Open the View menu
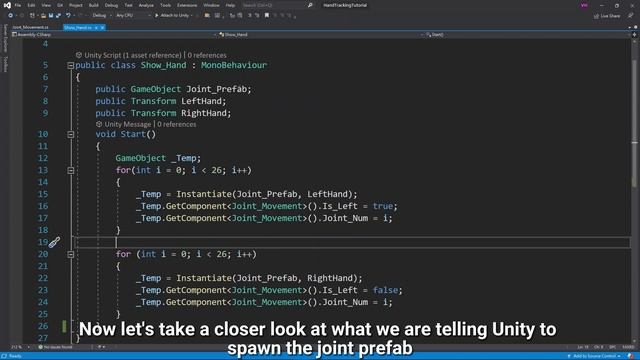 (x=46, y=5)
